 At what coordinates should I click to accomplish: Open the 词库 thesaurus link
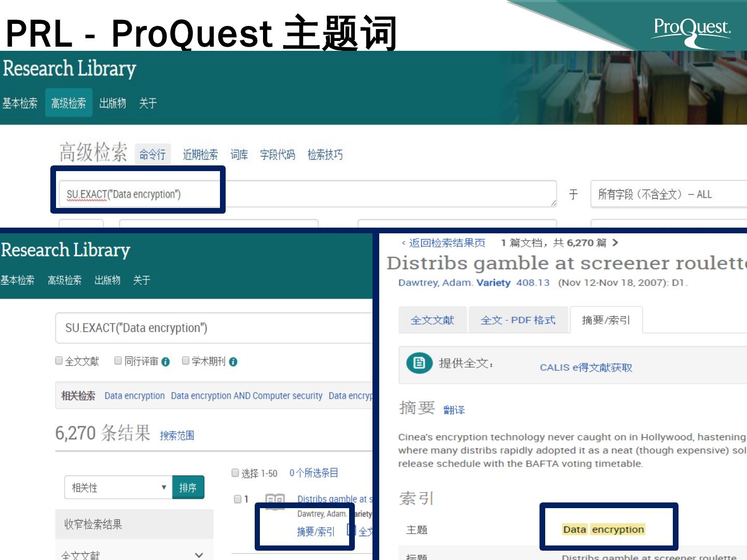coord(239,155)
